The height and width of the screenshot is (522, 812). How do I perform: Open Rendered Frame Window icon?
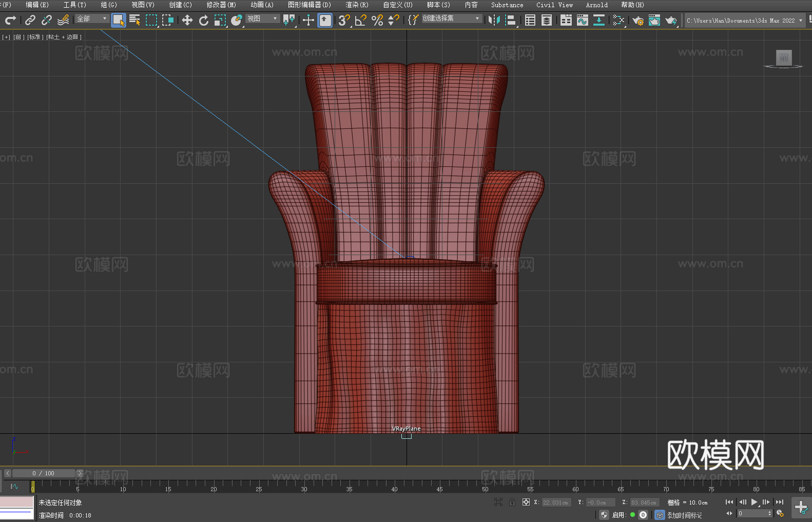tap(654, 20)
